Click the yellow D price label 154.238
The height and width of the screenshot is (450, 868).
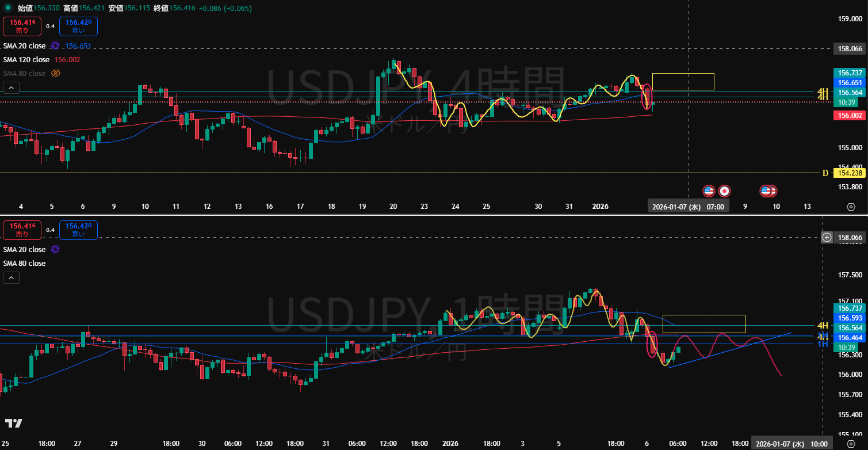coord(848,173)
